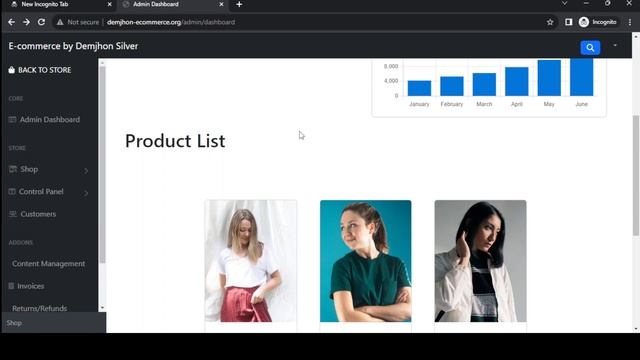Click the Product List heading
The width and height of the screenshot is (640, 360).
[175, 141]
